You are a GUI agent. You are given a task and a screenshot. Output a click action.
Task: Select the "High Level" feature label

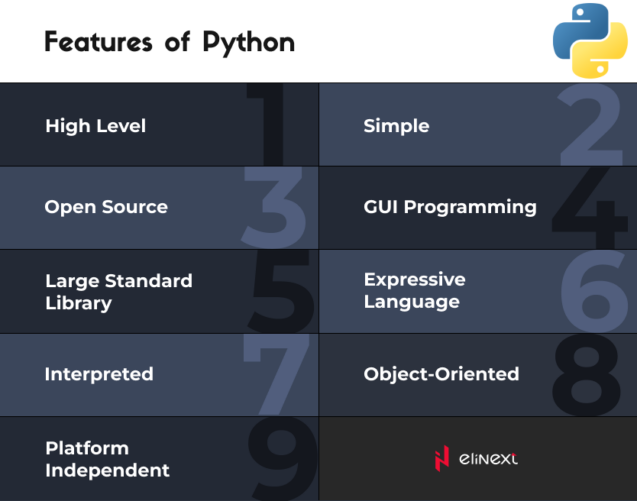point(95,126)
